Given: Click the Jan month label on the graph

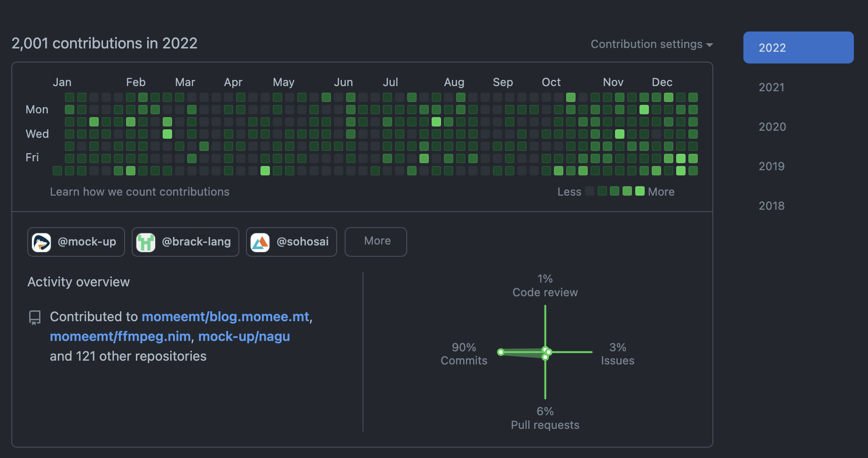Looking at the screenshot, I should pyautogui.click(x=62, y=82).
